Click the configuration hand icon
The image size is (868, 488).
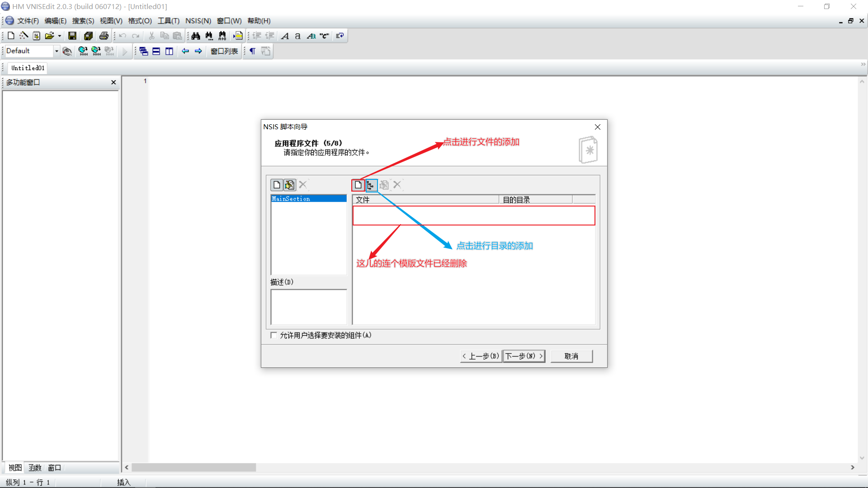(x=67, y=51)
